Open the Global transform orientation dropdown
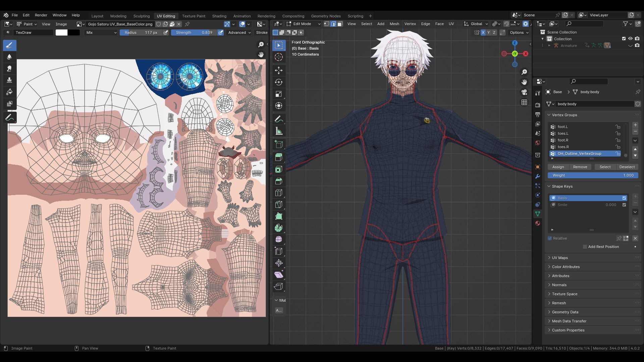Image resolution: width=644 pixels, height=362 pixels. (476, 24)
